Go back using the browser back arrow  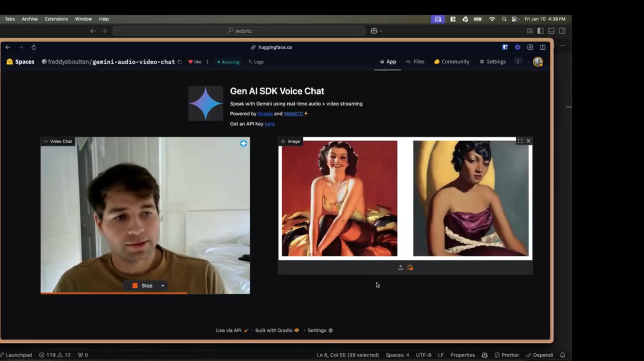coord(8,47)
